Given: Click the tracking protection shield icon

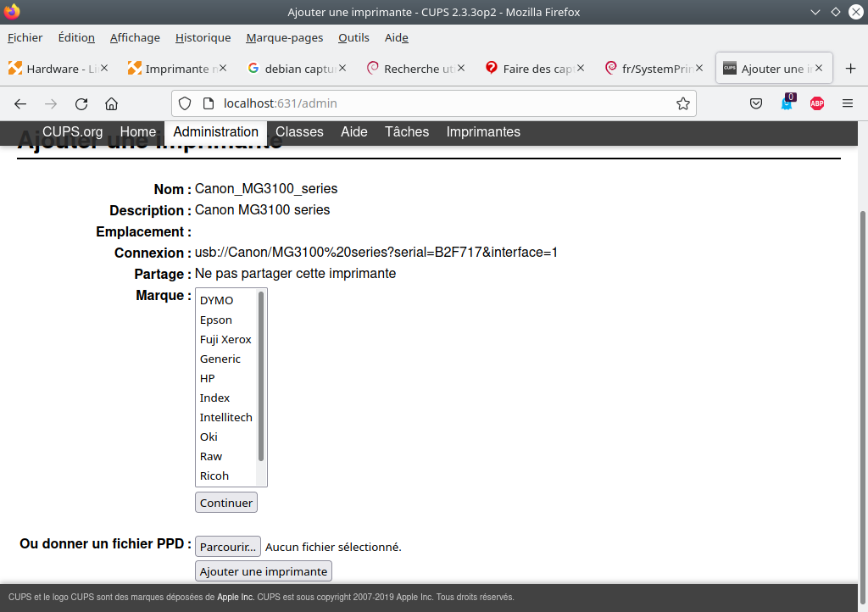Looking at the screenshot, I should 186,103.
